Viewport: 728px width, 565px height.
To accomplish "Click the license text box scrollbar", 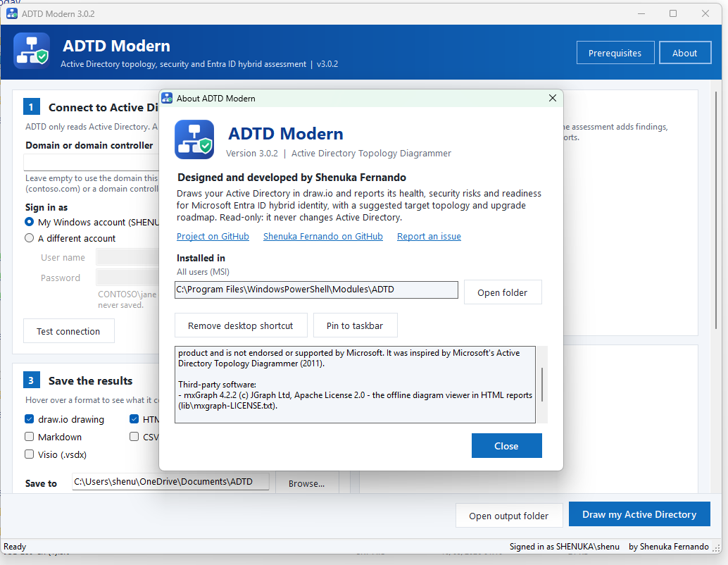I will pyautogui.click(x=542, y=385).
